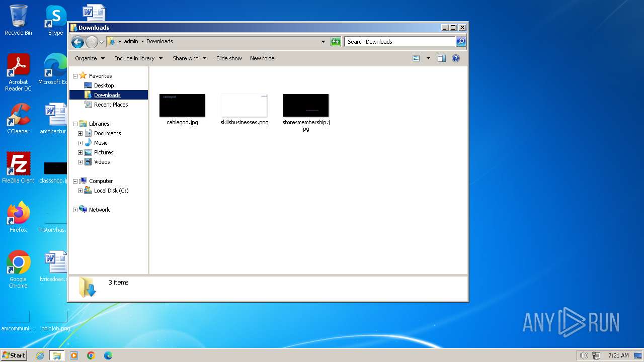
Task: Click the classshop desktop image file
Action: click(55, 172)
